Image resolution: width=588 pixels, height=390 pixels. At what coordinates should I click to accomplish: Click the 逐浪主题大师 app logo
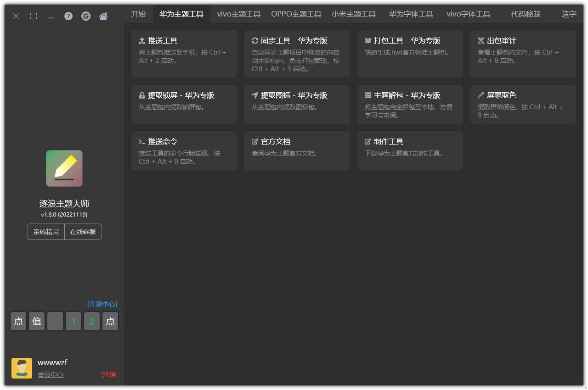click(64, 168)
